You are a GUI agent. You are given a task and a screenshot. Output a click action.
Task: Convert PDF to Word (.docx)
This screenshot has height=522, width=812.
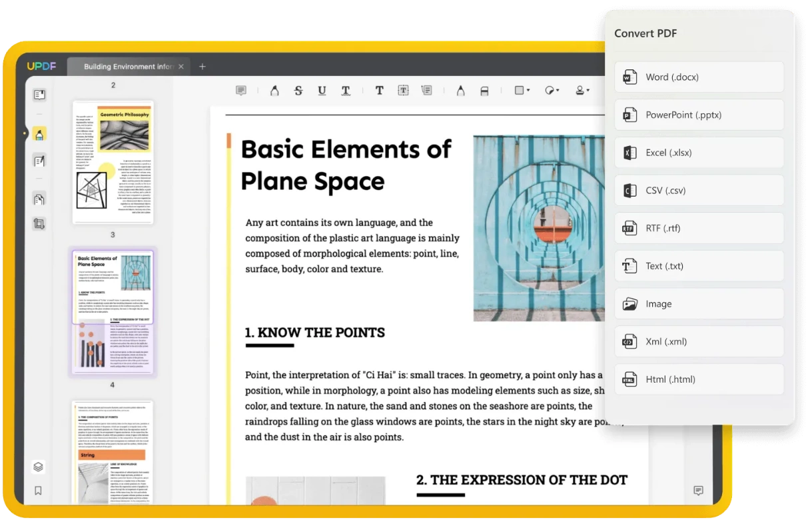point(699,77)
